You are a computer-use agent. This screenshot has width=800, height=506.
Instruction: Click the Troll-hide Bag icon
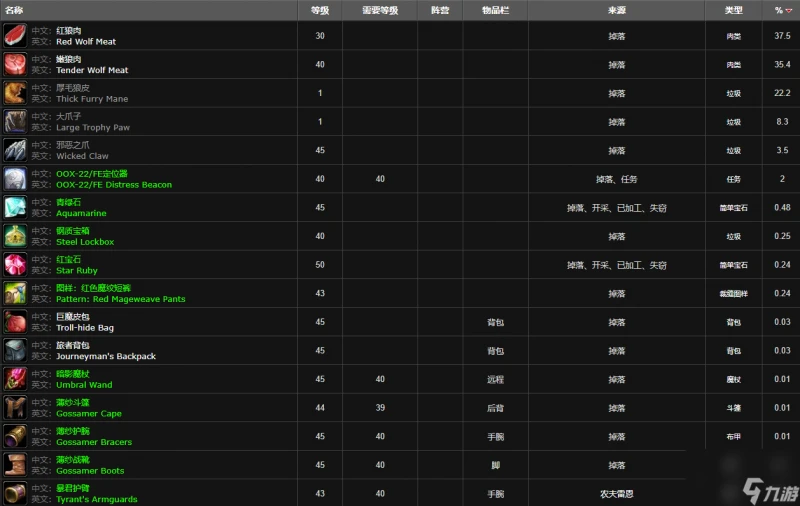15,322
